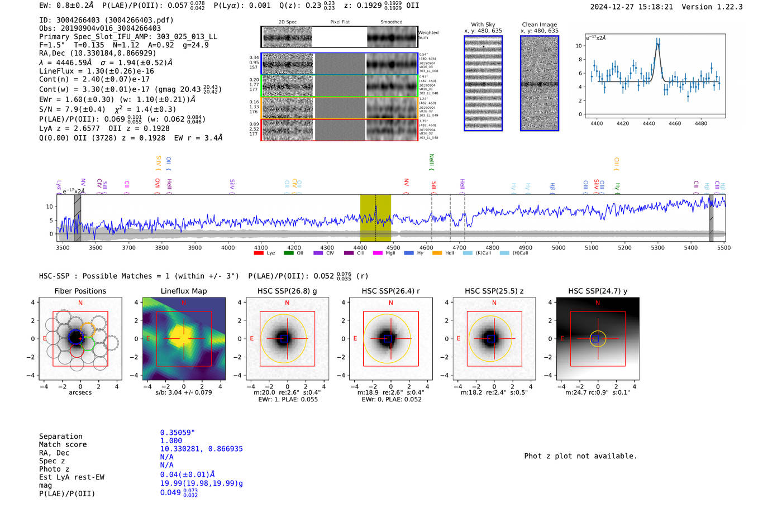Image resolution: width=782 pixels, height=532 pixels.
Task: Click the ID 3004266403 header line
Action: 106,20
